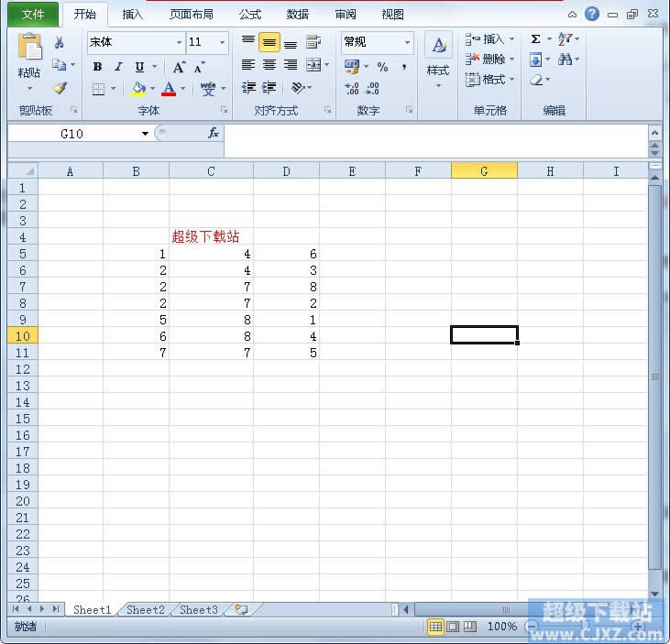Click the zoom level slider

(x=584, y=627)
